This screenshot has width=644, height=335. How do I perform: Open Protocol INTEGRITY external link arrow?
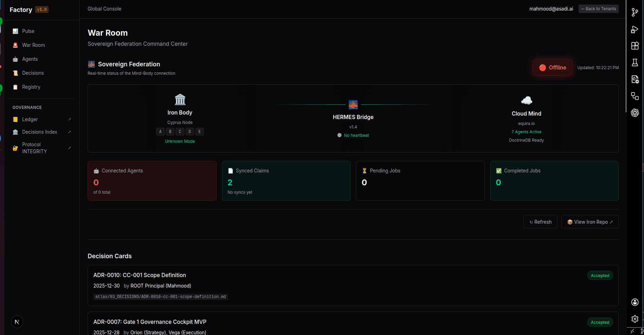pyautogui.click(x=70, y=148)
